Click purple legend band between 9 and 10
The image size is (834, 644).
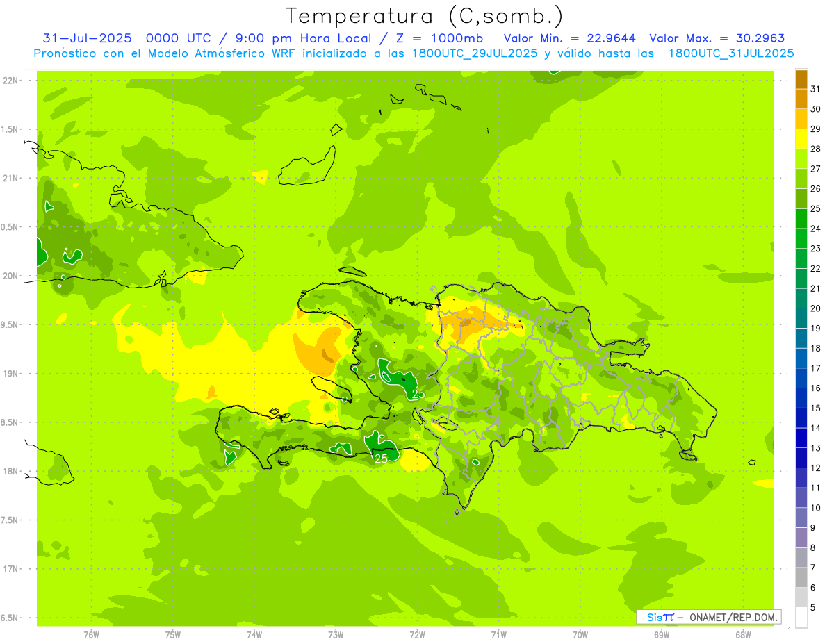click(801, 518)
